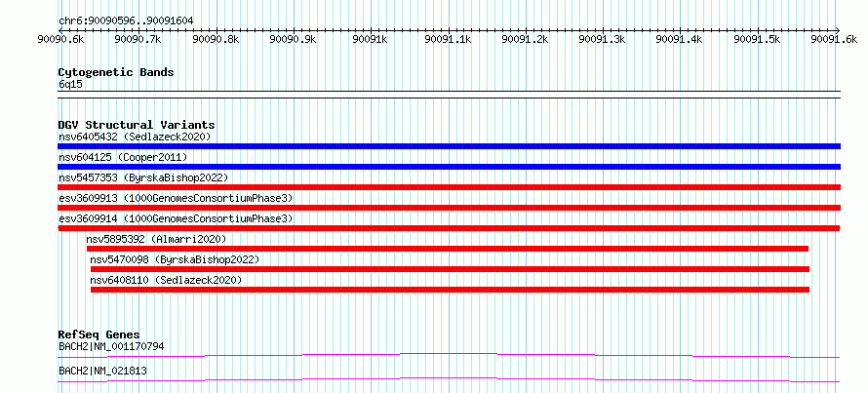
Task: Open the nsv6405432 (Sedlazeck2020) variant label
Action: (x=135, y=137)
